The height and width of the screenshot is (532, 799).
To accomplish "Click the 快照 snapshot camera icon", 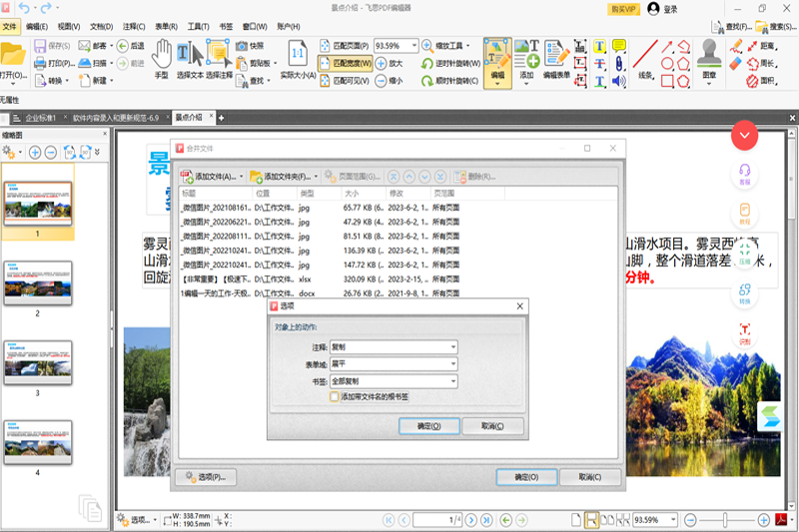I will [243, 46].
